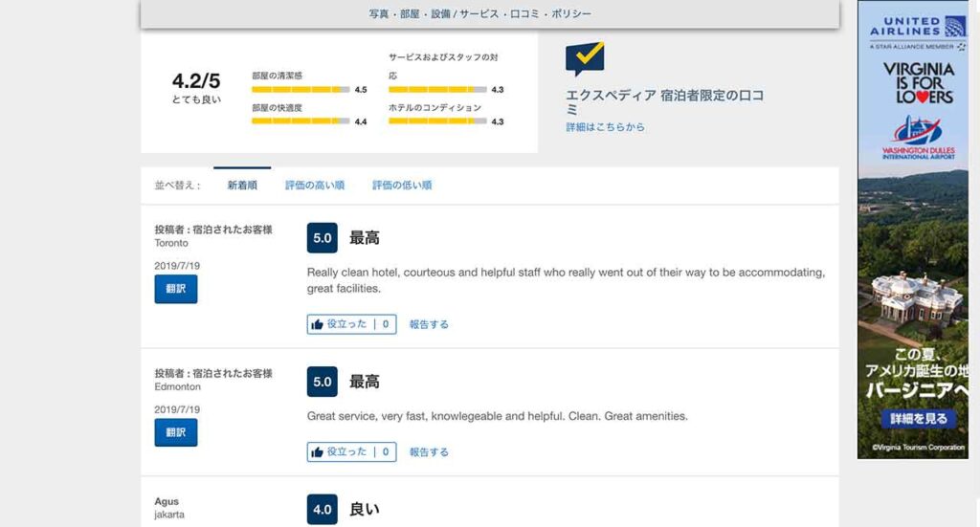Sort reviews by 新着順
Viewport: 980px width, 527px height.
[x=242, y=186]
